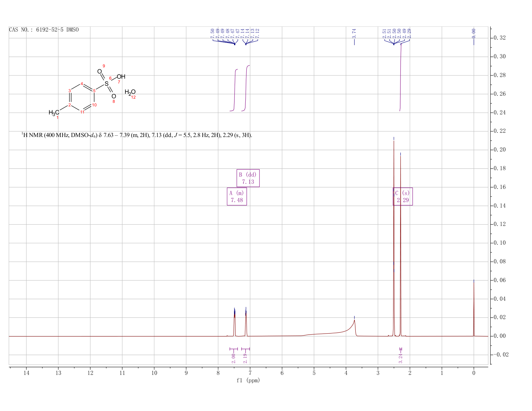Click the H3C methyl group in the structure
Image resolution: width=532 pixels, height=411 pixels.
click(54, 113)
